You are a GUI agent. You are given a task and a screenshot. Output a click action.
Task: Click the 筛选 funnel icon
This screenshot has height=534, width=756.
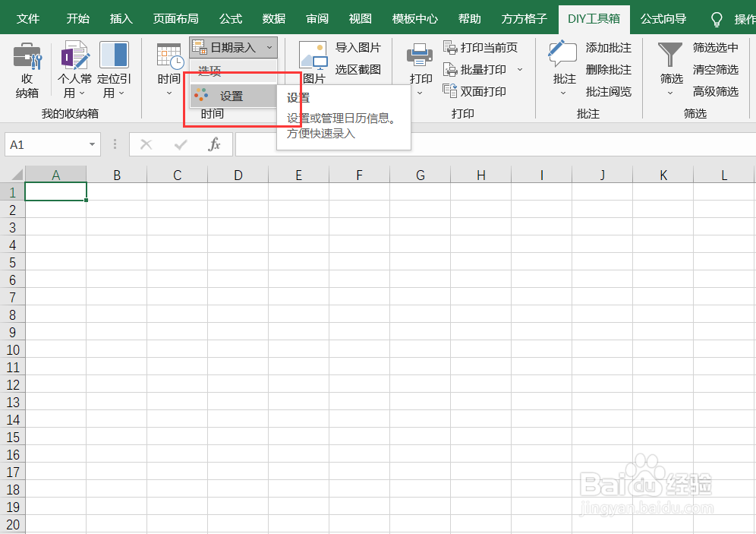pyautogui.click(x=670, y=55)
